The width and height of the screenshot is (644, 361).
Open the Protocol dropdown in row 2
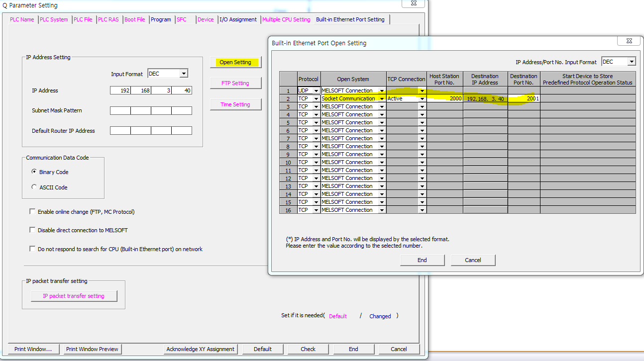pyautogui.click(x=316, y=98)
